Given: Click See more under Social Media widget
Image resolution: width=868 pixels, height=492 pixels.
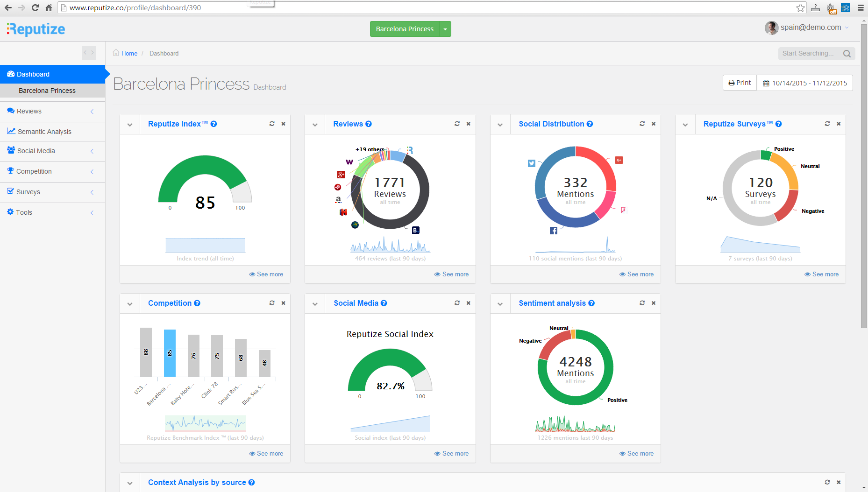Looking at the screenshot, I should tap(451, 453).
